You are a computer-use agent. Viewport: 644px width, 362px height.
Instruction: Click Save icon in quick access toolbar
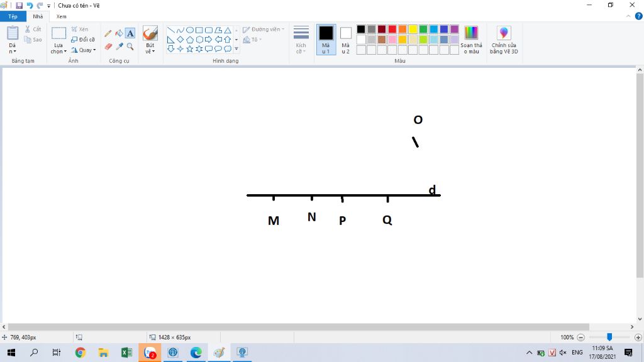point(19,5)
